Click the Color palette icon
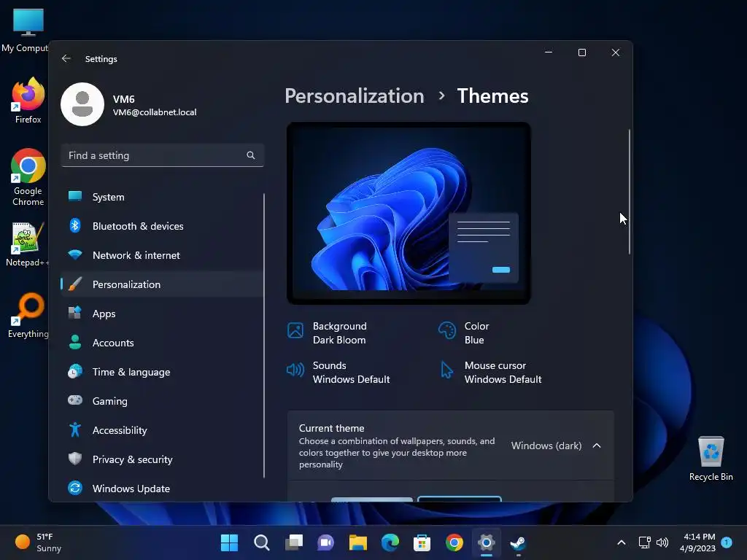Screen dimensions: 747x560 pos(447,330)
